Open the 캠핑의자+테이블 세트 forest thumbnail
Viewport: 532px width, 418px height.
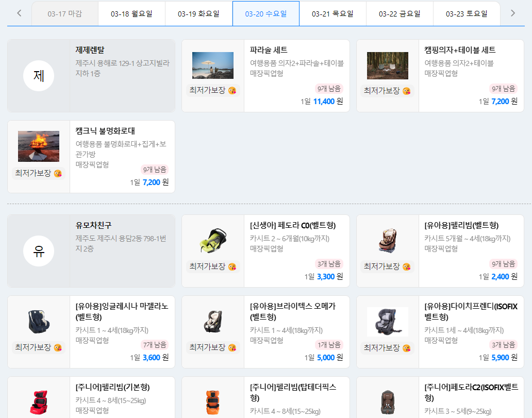coord(388,65)
